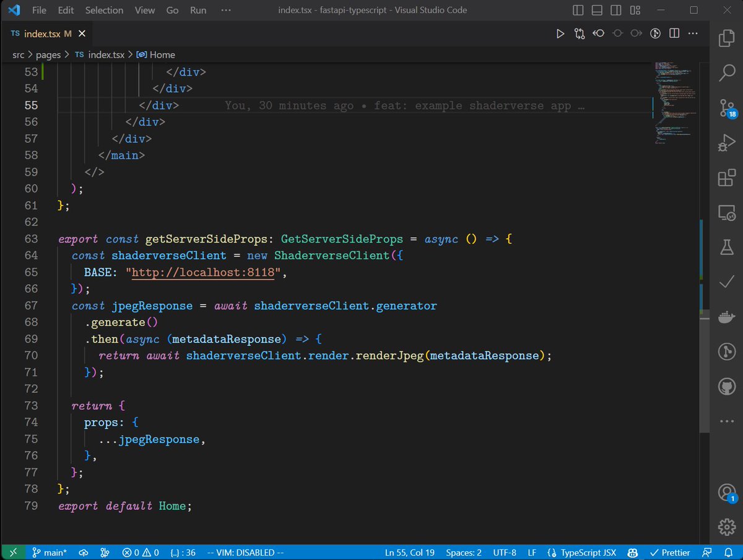Open the Extensions view
743x560 pixels.
coord(726,179)
